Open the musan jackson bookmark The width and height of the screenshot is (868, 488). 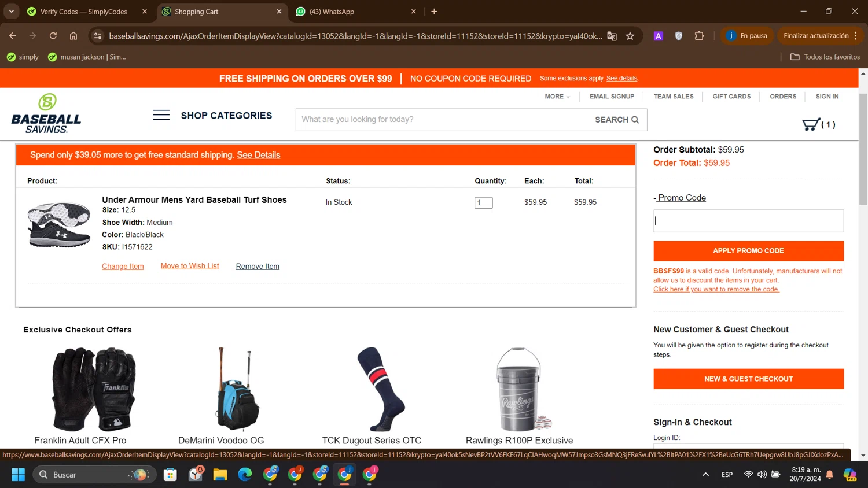[87, 57]
